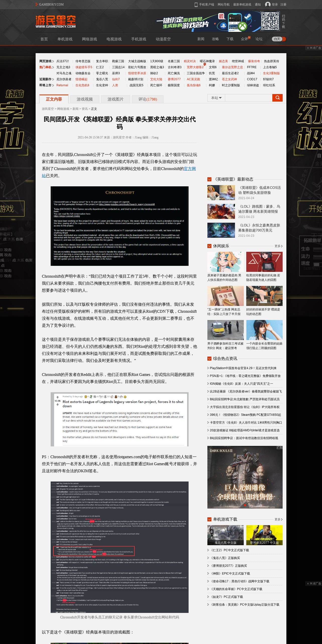Image resolution: width=322 pixels, height=644 pixels.
Task: Open 给黑丝同事最好的礼物 thumbnail
Action: point(264,262)
